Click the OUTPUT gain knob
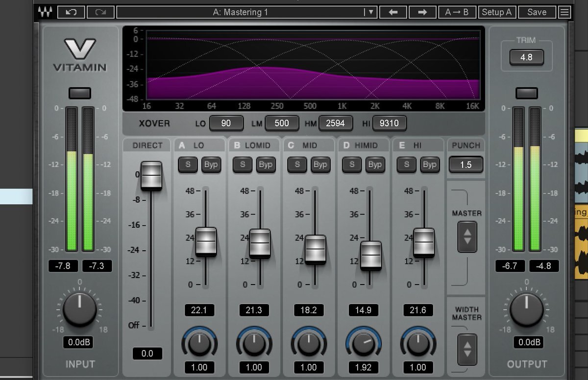The image size is (588, 380). pos(527,310)
